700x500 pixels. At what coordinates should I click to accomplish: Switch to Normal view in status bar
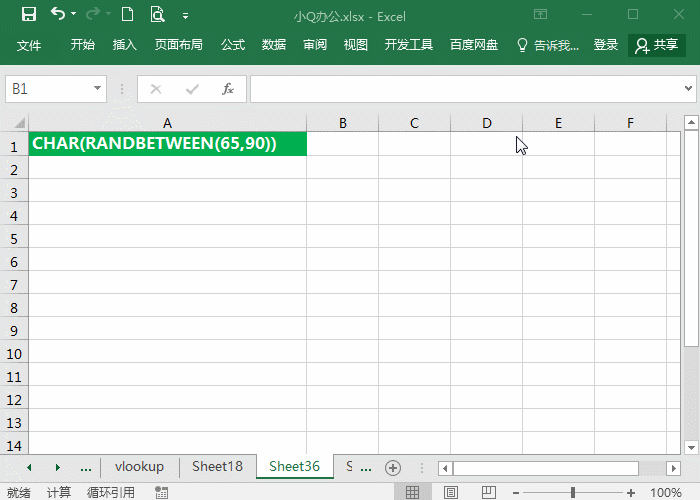pos(411,492)
